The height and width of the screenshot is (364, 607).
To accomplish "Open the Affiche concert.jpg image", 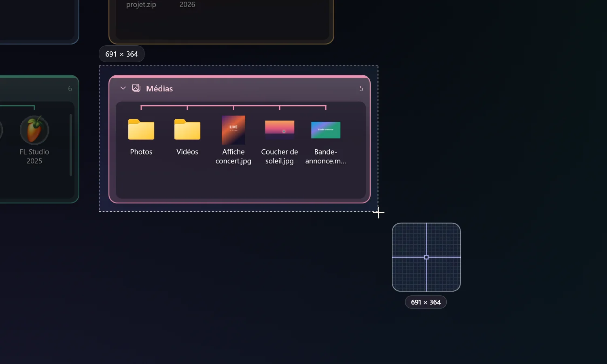I will click(x=233, y=130).
